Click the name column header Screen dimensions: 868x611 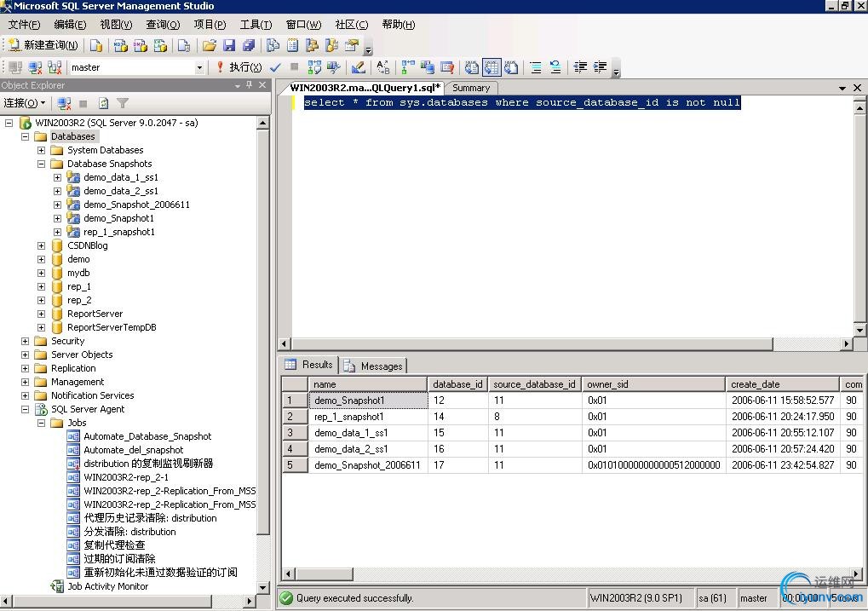pos(368,383)
